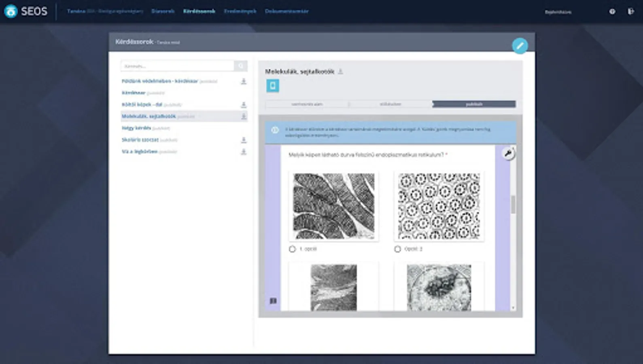This screenshot has width=643, height=364.
Task: Download the Költői képek questionnaire
Action: [244, 105]
